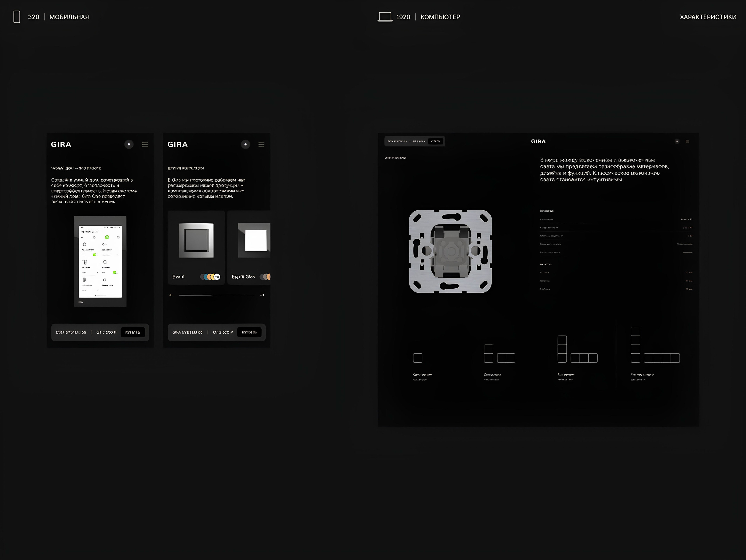This screenshot has width=746, height=560.
Task: Click the laptop icon beside 1920
Action: (385, 17)
